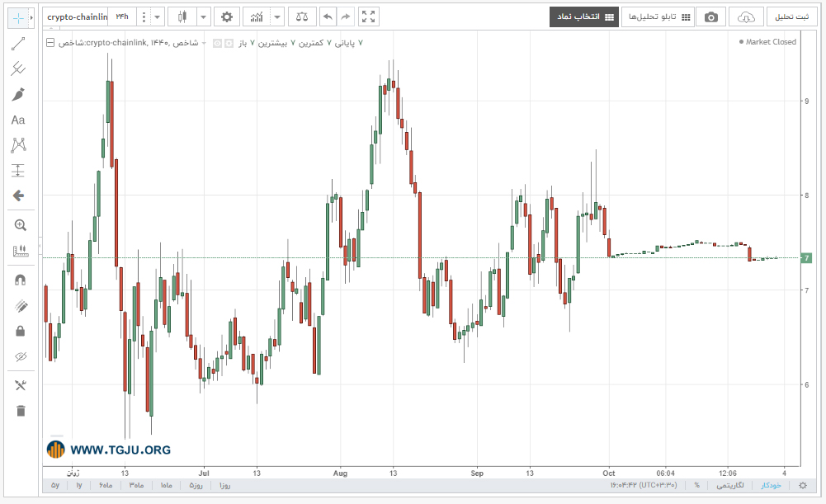Toggle the magnet snap mode
Screen dimensions: 826x504
20,280
